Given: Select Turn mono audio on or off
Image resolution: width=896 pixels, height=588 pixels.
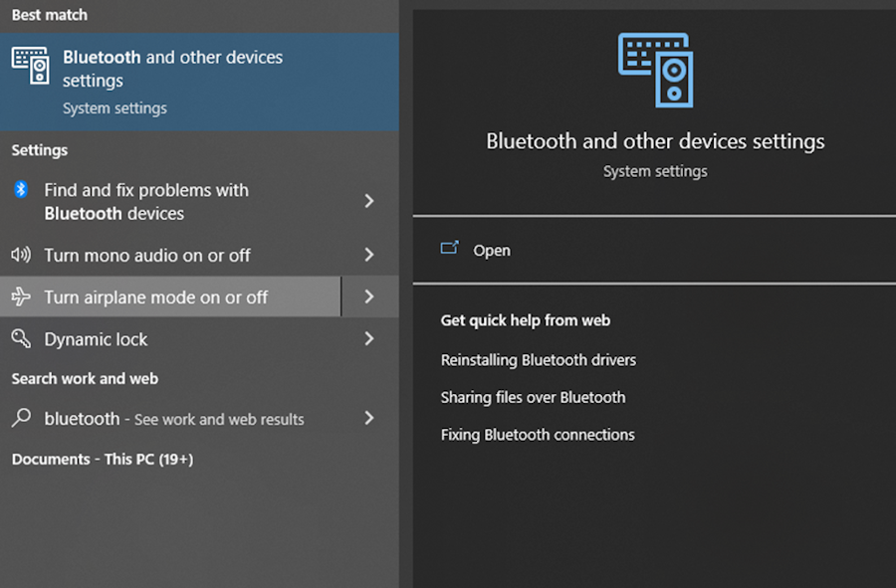Looking at the screenshot, I should point(147,256).
